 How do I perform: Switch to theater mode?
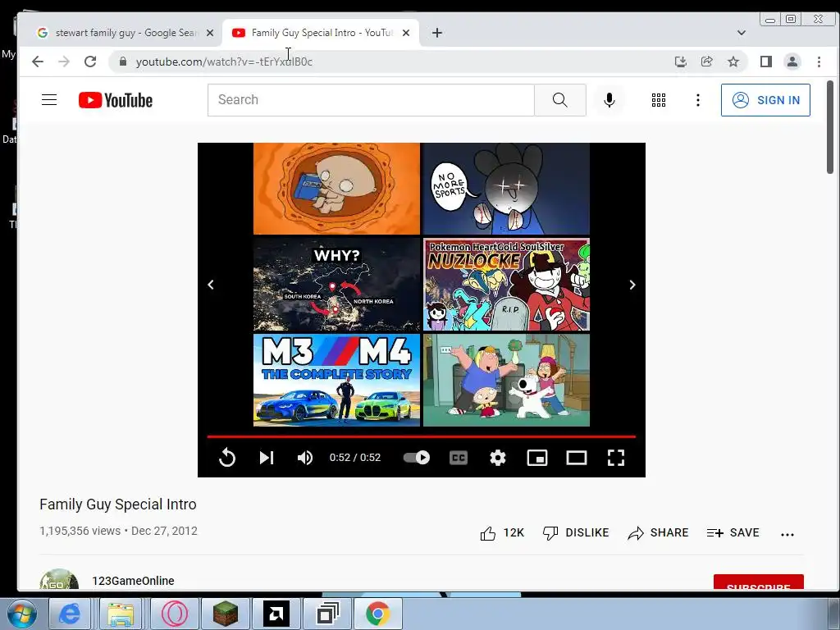click(577, 458)
